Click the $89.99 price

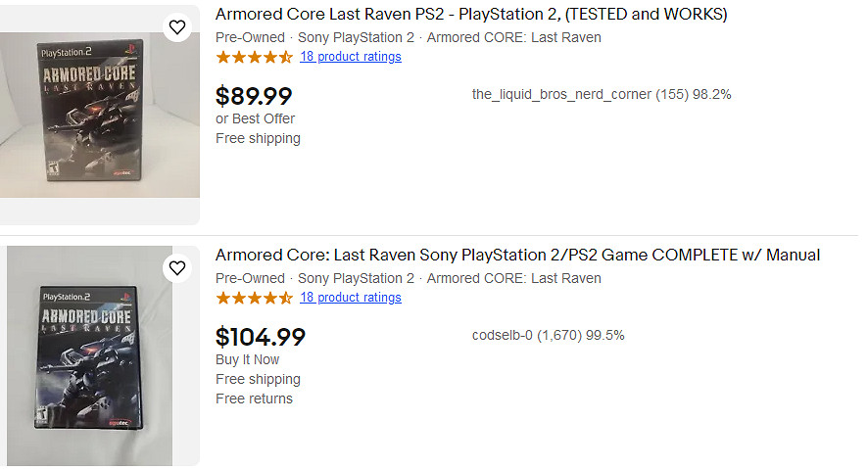(x=254, y=96)
